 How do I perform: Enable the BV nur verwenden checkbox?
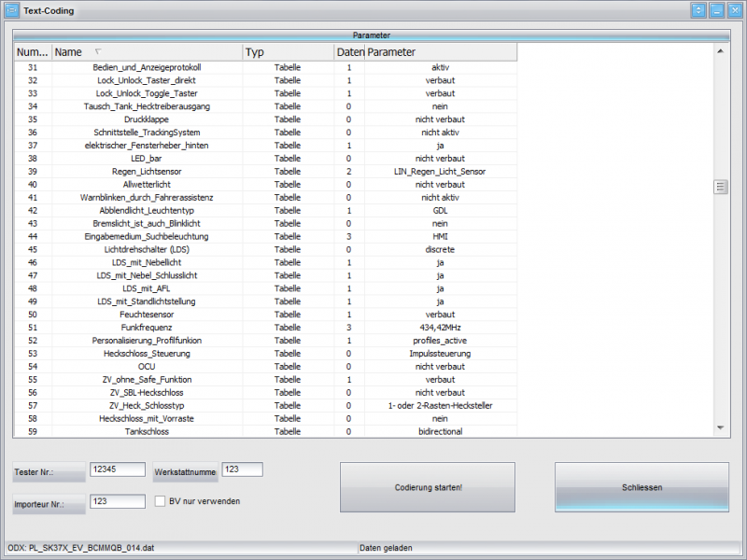pyautogui.click(x=160, y=501)
